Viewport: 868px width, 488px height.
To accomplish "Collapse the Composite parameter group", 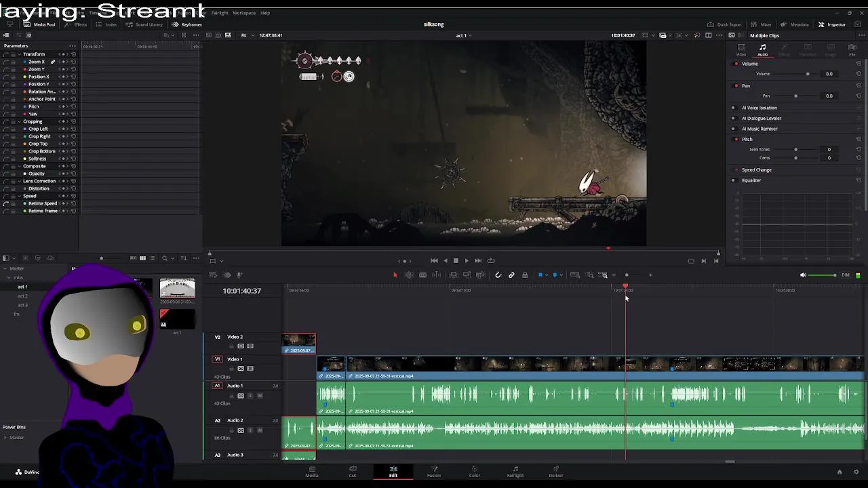I will point(18,166).
